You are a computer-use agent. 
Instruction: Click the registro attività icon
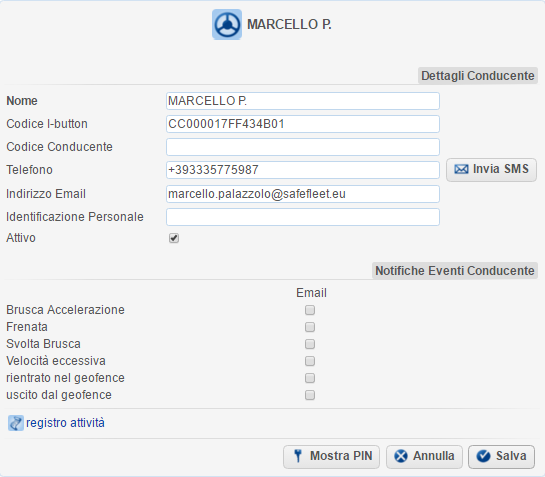(x=16, y=423)
